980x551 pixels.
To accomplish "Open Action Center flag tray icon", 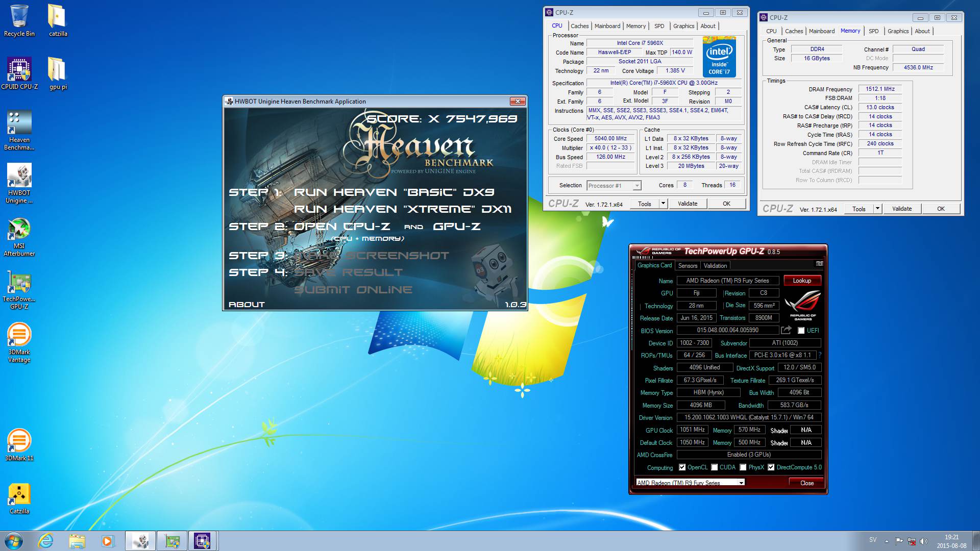I will (x=899, y=541).
